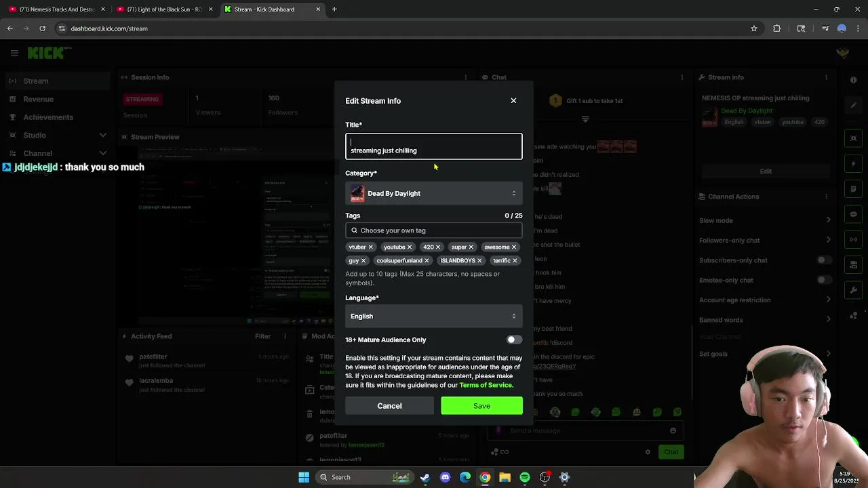The height and width of the screenshot is (488, 868).
Task: Click the Edit button under Stream info
Action: 766,171
